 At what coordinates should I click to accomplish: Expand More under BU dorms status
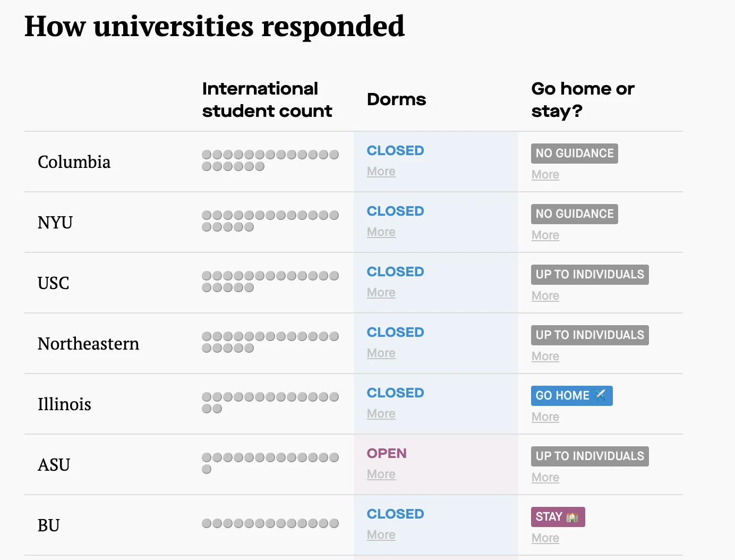(x=381, y=535)
